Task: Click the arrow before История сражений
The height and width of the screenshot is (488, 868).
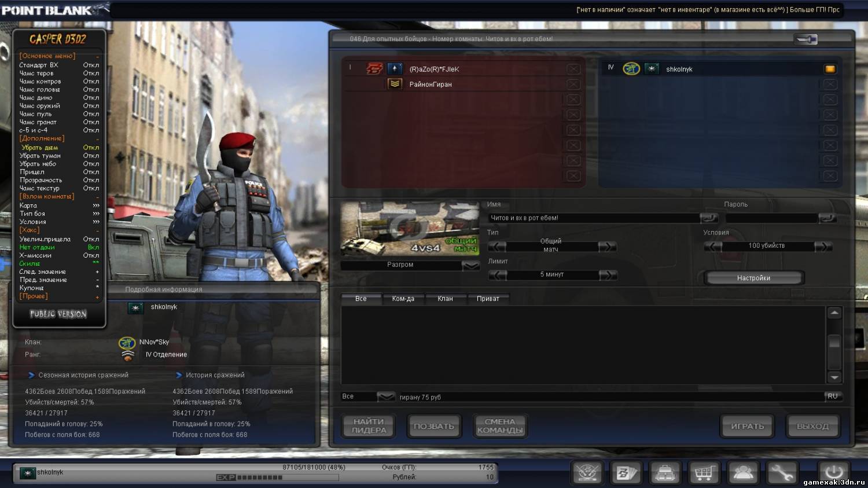Action: (x=179, y=375)
